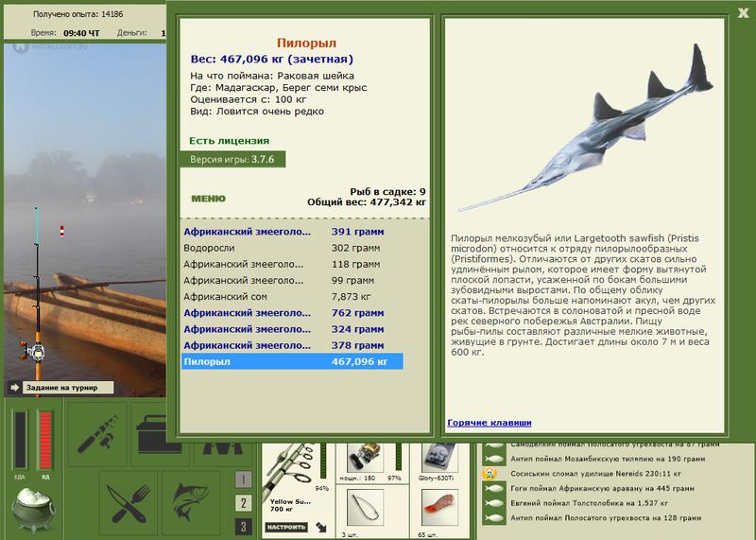Select Африканский змееголо... 762 грамм row
This screenshot has height=540, width=756.
point(292,313)
